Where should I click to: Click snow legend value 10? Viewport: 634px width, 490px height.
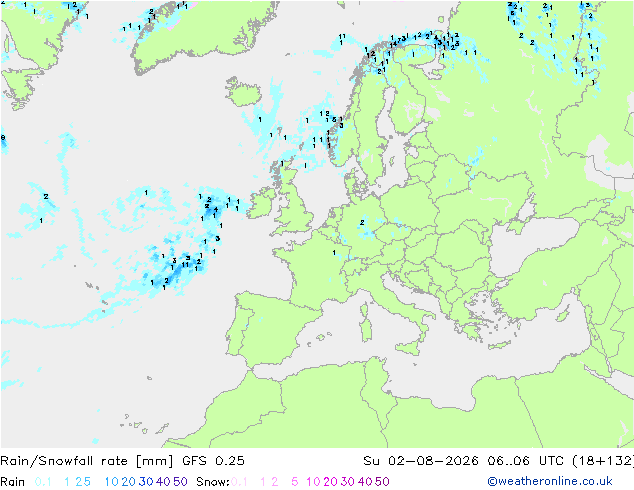313,482
